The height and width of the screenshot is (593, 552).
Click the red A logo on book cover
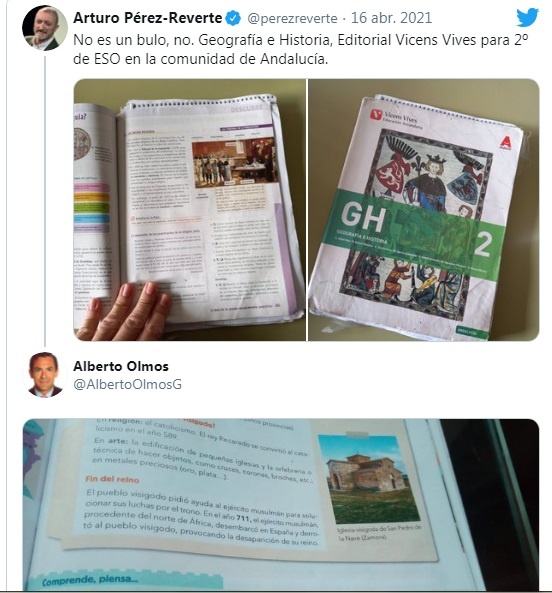(x=505, y=144)
